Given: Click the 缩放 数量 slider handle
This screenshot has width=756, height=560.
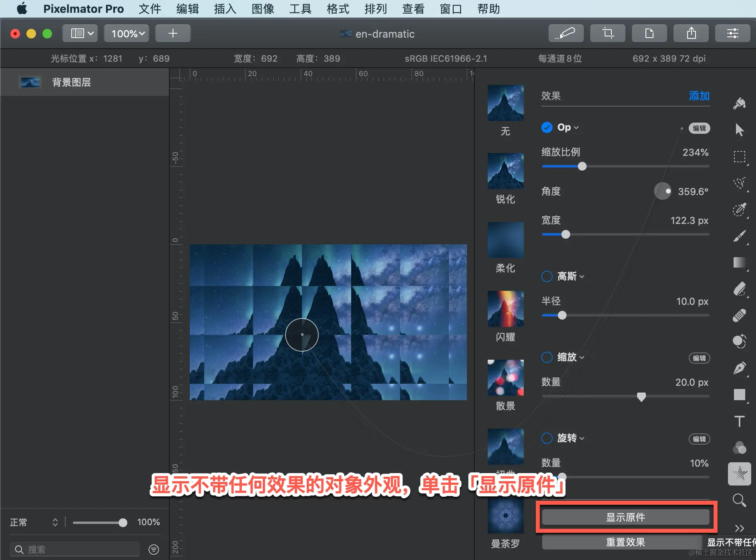Looking at the screenshot, I should (x=641, y=397).
